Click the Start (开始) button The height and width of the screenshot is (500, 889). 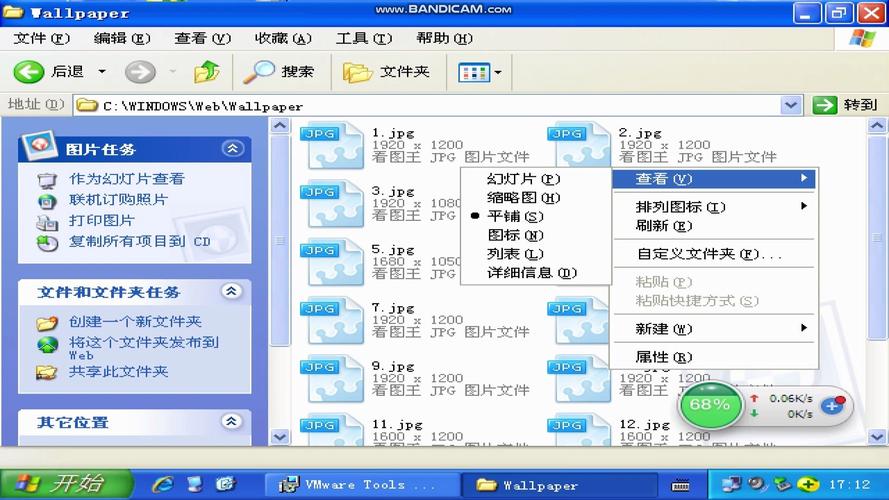[x=65, y=484]
